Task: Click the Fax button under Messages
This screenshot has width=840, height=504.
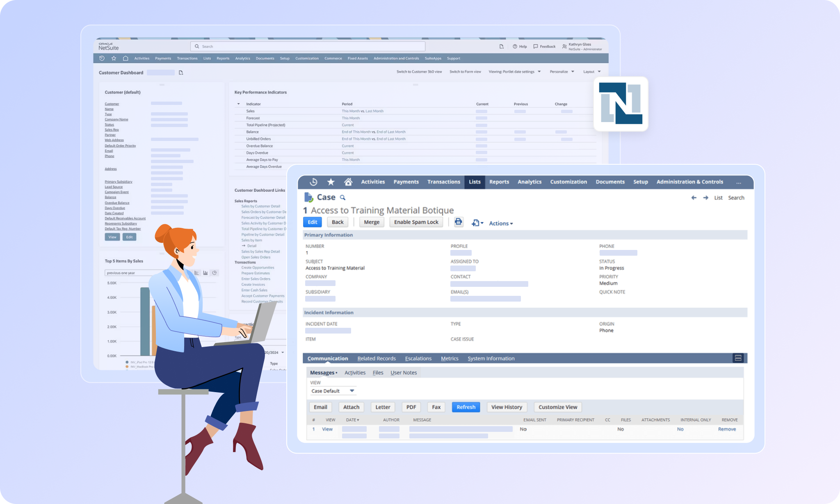Action: [x=436, y=407]
